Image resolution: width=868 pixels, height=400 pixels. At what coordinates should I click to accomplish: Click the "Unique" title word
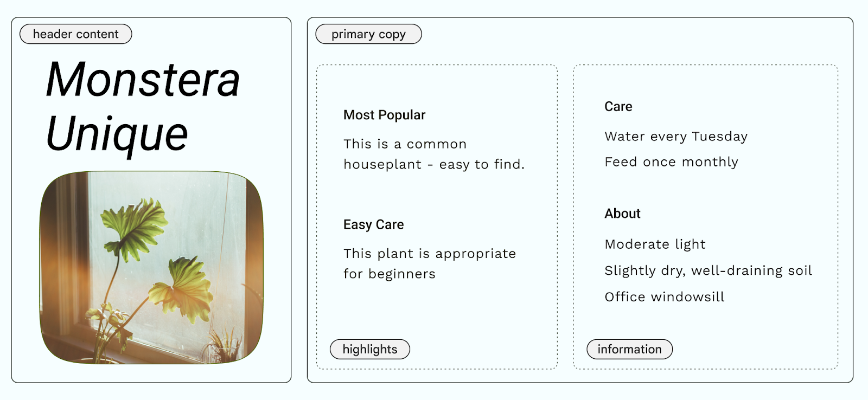[117, 134]
